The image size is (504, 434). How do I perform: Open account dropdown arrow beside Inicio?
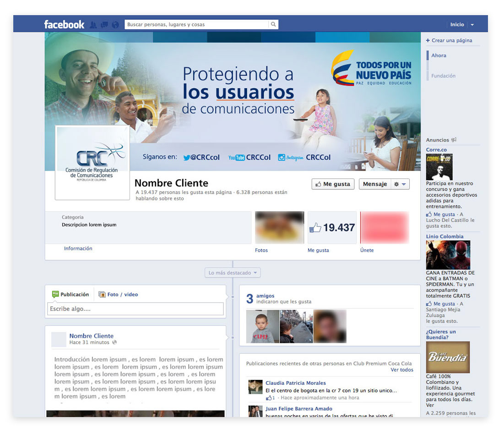click(472, 25)
